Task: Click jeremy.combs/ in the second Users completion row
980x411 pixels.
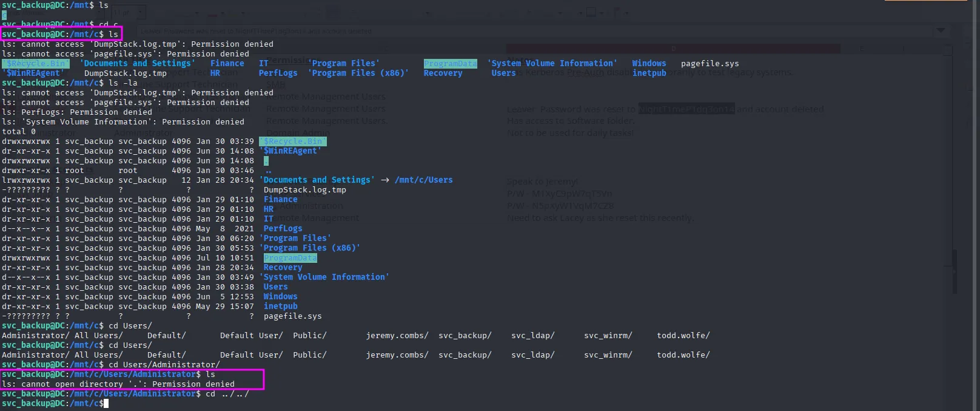Action: (x=397, y=355)
